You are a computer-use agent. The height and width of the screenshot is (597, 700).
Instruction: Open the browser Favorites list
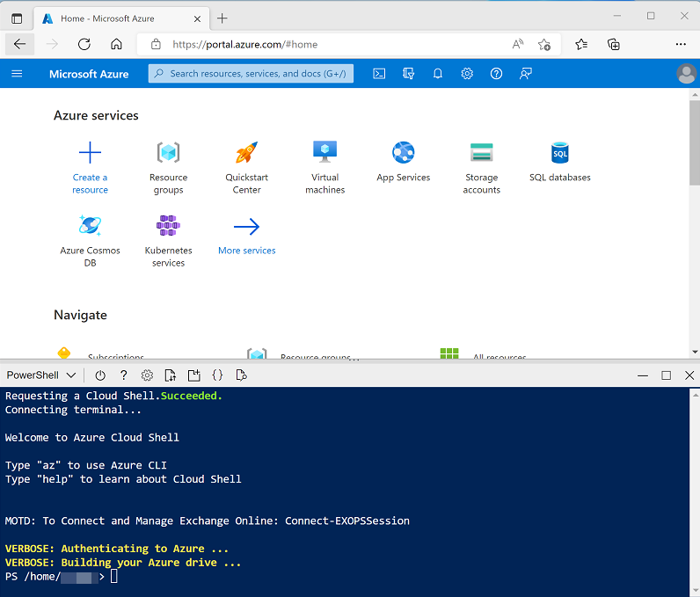581,44
